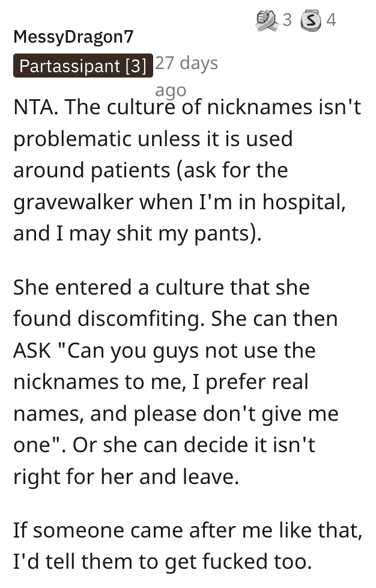This screenshot has width=376, height=588.
Task: Click the line ending 'nicknames isn't'
Action: [187, 107]
